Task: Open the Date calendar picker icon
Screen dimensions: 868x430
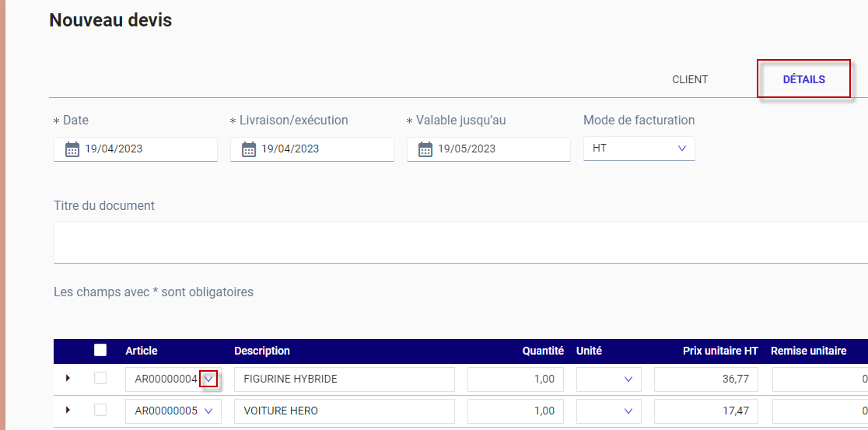Action: 72,149
